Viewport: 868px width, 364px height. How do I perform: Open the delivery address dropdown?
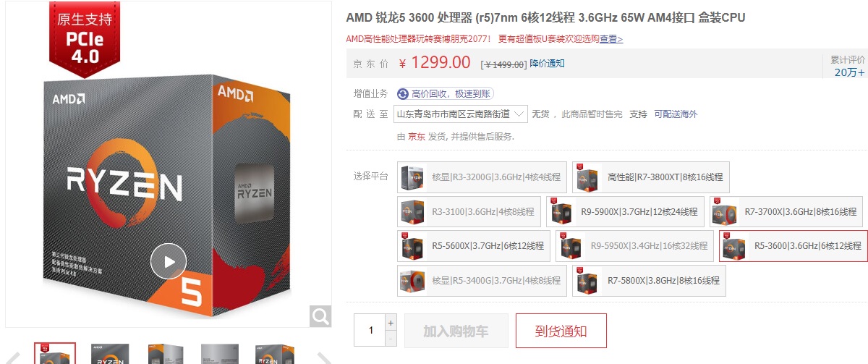click(461, 114)
